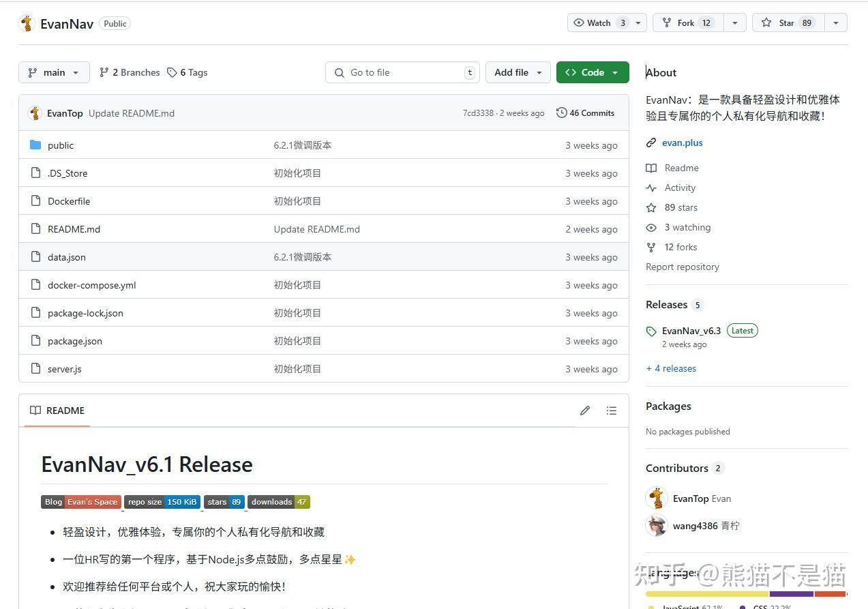Click the book icon next to Readme
Viewport: 868px width, 609px height.
pyautogui.click(x=651, y=168)
